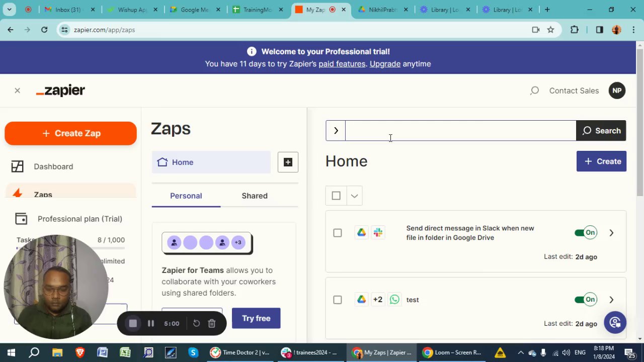Click the Try free button

(x=256, y=318)
